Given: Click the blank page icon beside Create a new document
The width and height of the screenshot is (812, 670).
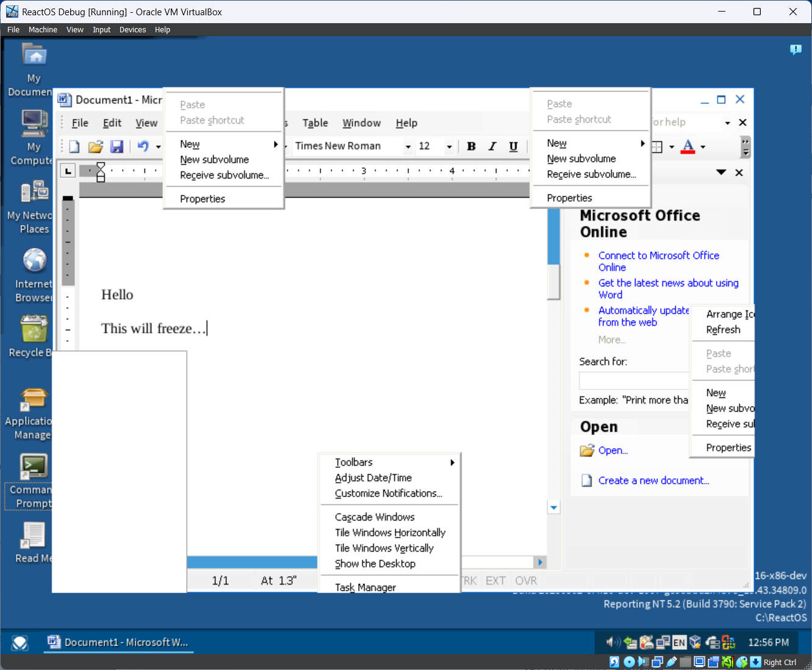Looking at the screenshot, I should coord(586,480).
